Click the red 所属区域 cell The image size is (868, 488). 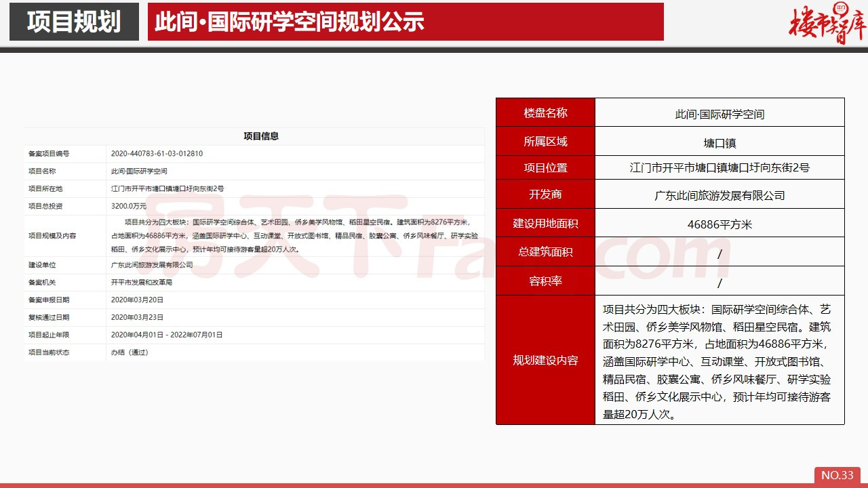click(545, 141)
